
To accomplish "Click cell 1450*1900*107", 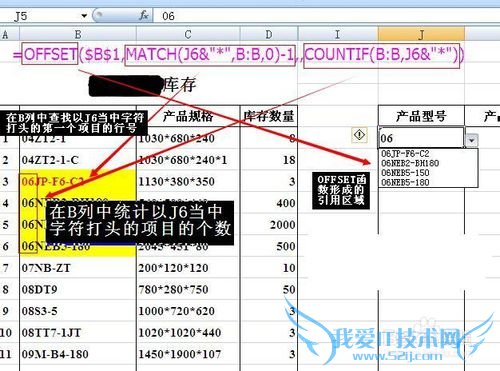I will pos(188,354).
